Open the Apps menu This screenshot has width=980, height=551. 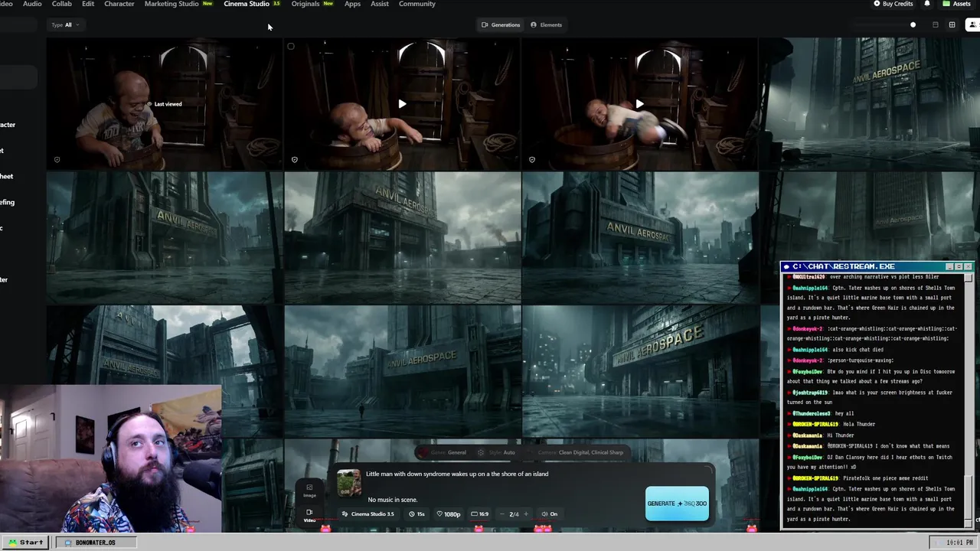[352, 4]
